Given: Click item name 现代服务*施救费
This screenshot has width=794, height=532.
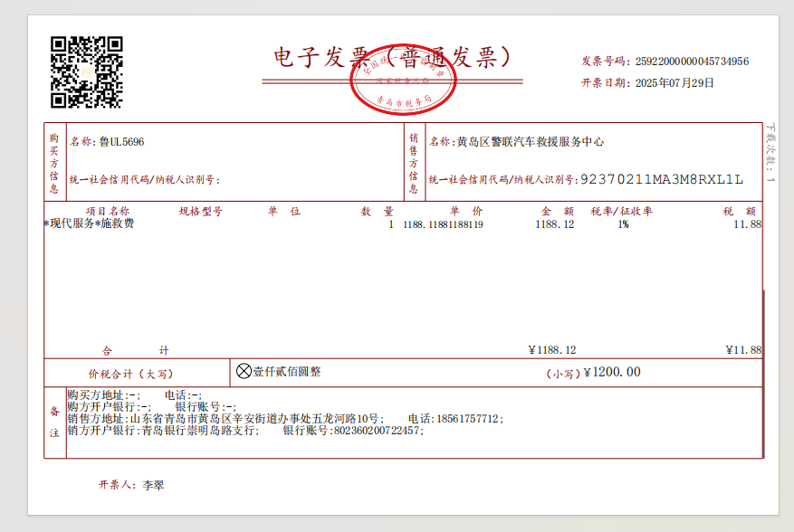Looking at the screenshot, I should (x=90, y=223).
